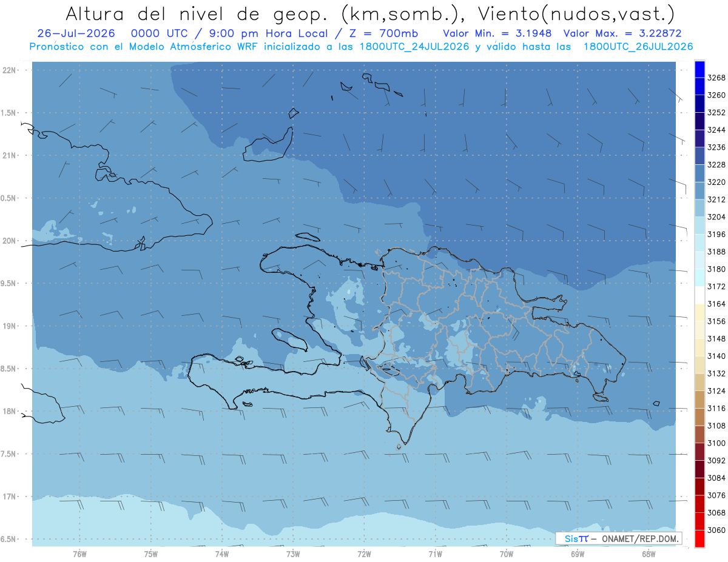This screenshot has height=562, width=728.
Task: Pick the legend swatch between 3228 and 3220
Action: tap(699, 173)
